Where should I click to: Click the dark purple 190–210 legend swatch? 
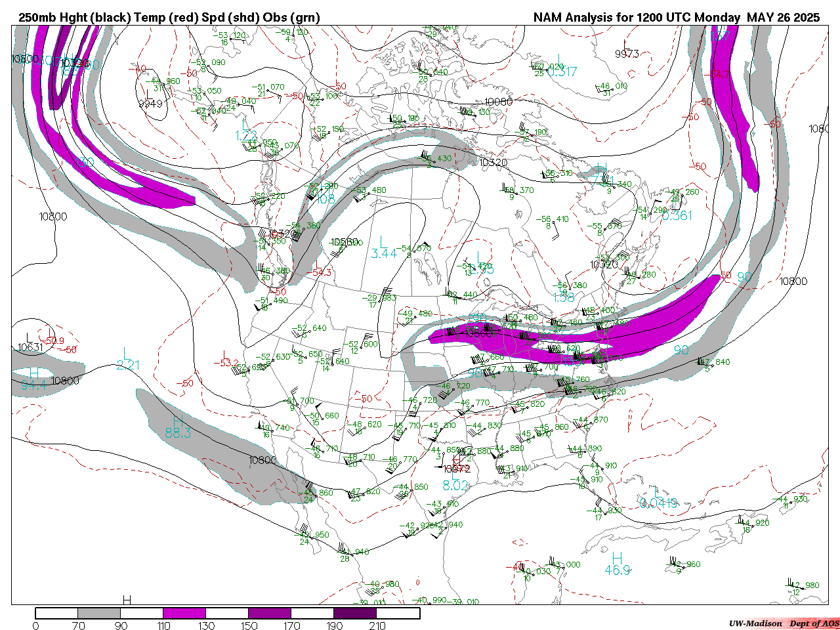[x=355, y=614]
